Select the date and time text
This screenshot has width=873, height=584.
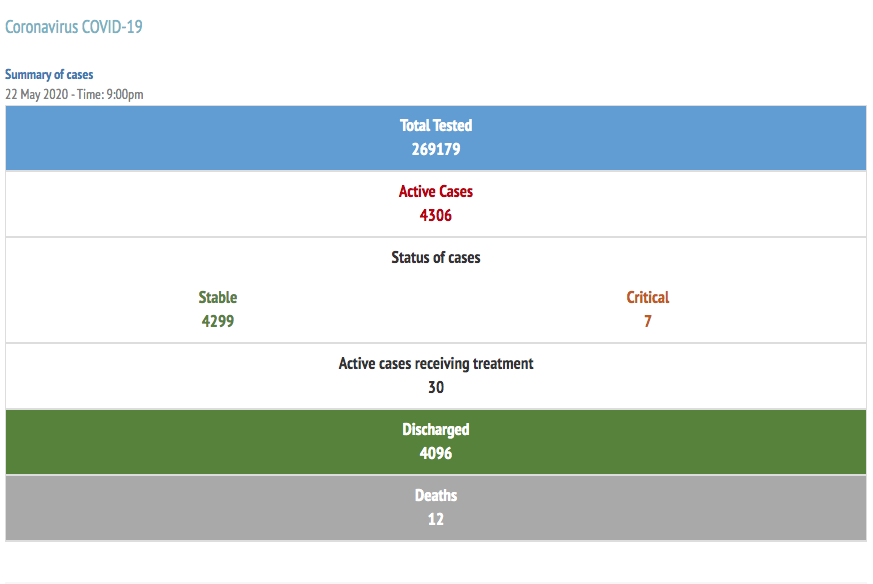[74, 94]
